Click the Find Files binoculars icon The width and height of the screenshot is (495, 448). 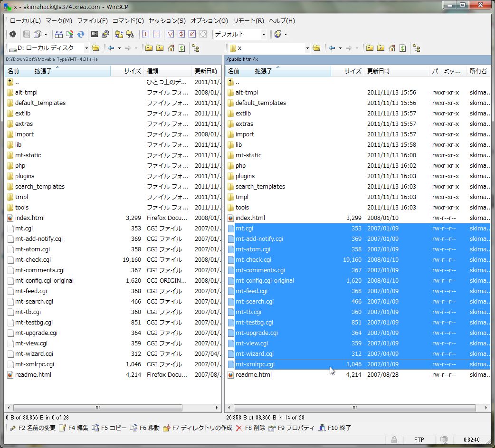pyautogui.click(x=130, y=34)
